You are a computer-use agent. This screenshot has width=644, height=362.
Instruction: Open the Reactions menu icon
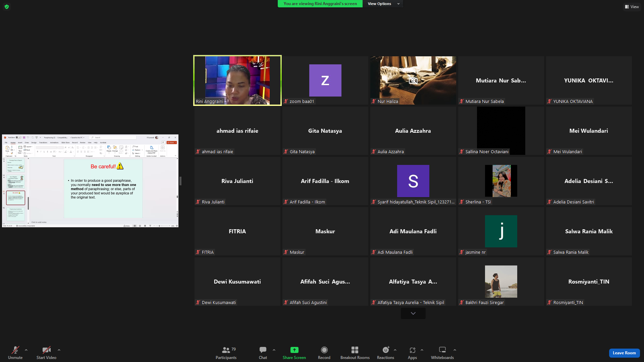(x=386, y=350)
